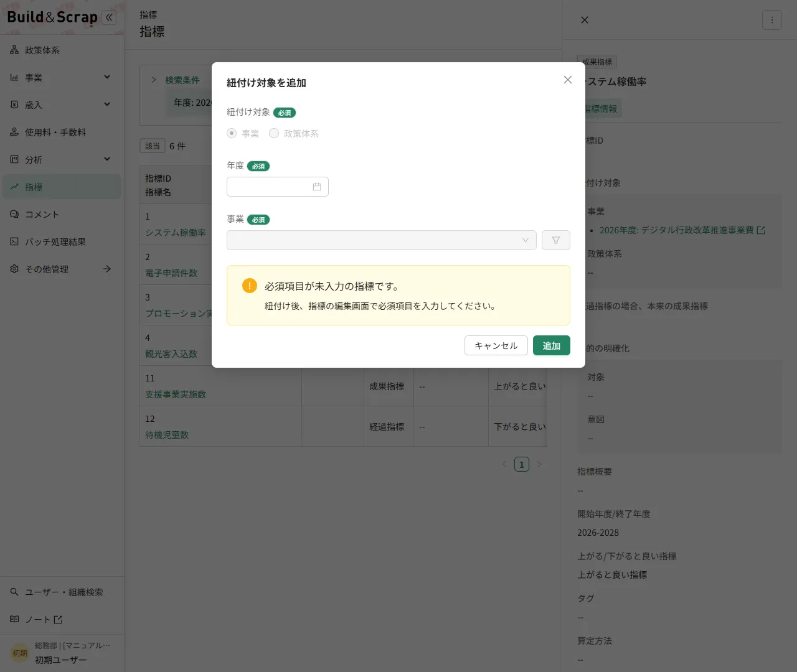Click the 指標 trend-line icon
Viewport: 797px width, 672px height.
(x=14, y=187)
